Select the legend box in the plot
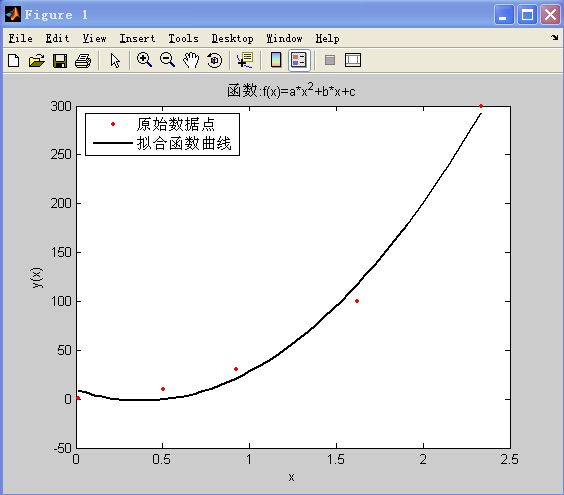This screenshot has width=564, height=495. 162,135
